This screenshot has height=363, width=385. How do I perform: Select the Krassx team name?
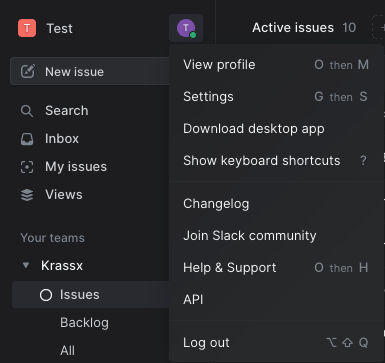[62, 266]
